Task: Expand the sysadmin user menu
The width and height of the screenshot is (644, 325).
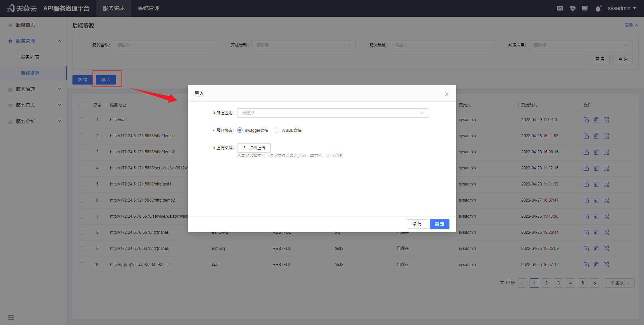Action: coord(622,8)
